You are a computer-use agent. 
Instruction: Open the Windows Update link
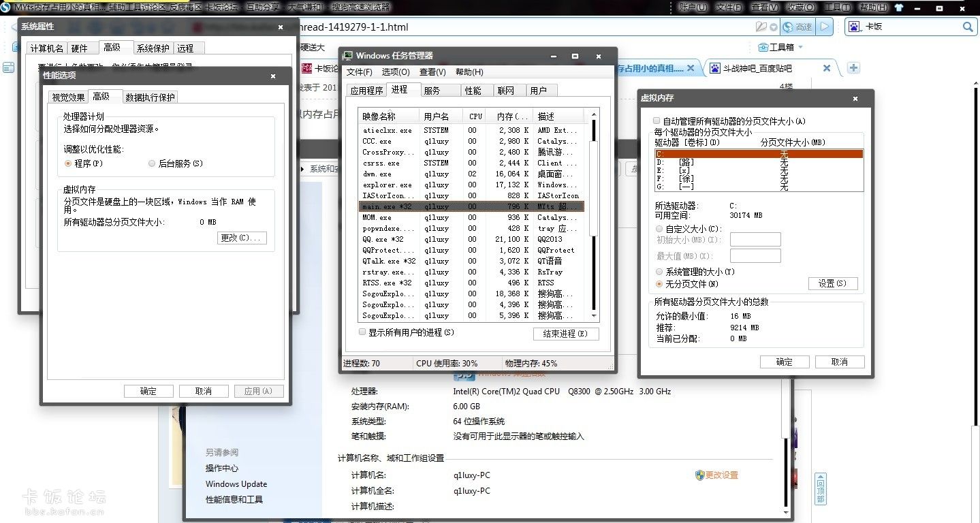point(236,484)
